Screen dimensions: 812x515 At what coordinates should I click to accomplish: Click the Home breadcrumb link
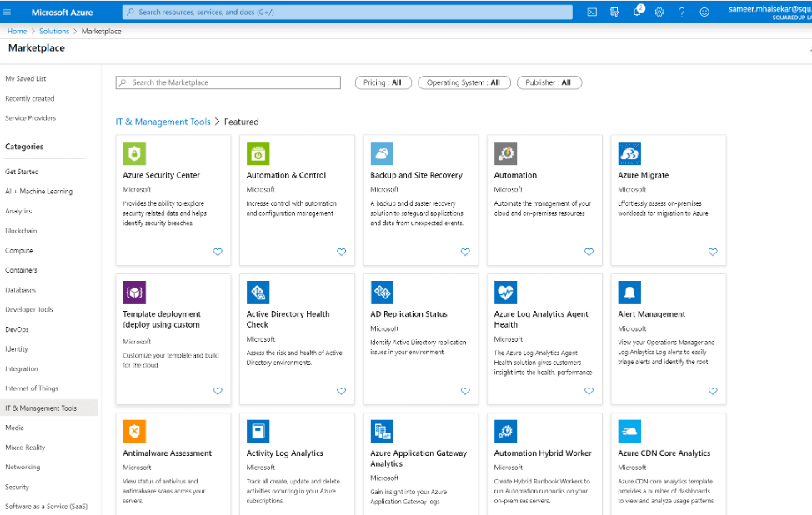coord(17,32)
